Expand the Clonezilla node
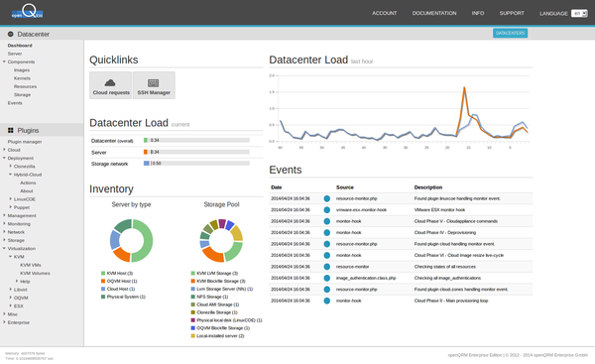 pos(10,166)
